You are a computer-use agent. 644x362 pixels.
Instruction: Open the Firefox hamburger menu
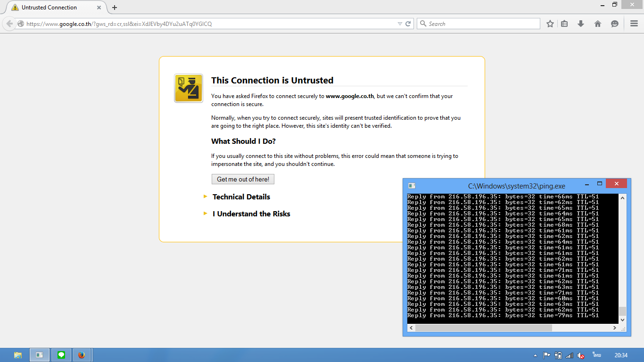(x=634, y=24)
